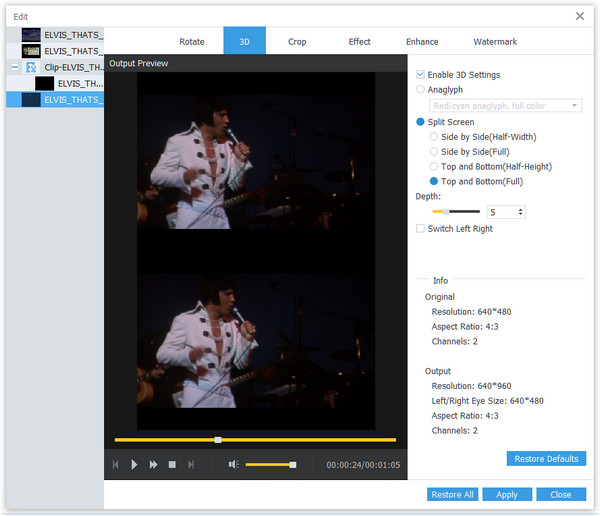The image size is (600, 516).
Task: Increase Depth with stepper arrows
Action: [x=520, y=210]
